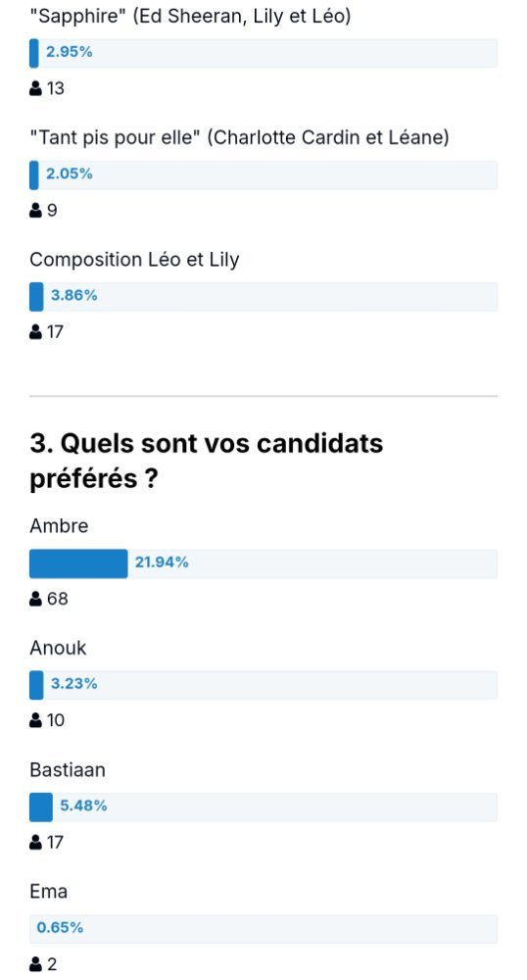Click the voter icon beside Sapphire count 13
527x980 pixels.
(x=35, y=89)
